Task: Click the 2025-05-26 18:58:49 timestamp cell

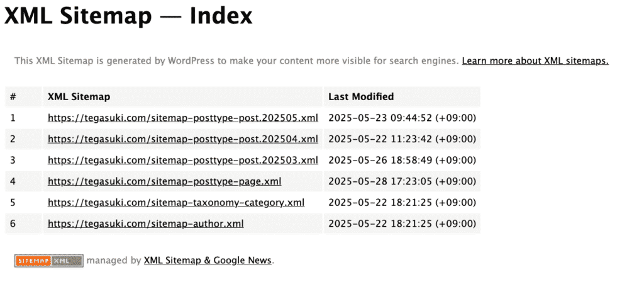Action: tap(402, 161)
